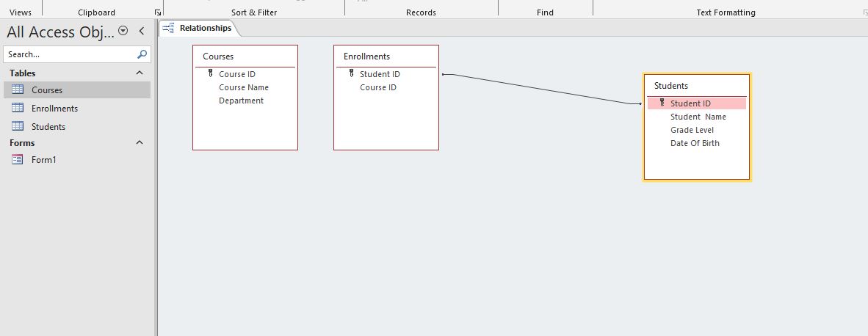This screenshot has height=336, width=868.
Task: Select relationship line between Enrollments and Students
Action: pyautogui.click(x=541, y=89)
